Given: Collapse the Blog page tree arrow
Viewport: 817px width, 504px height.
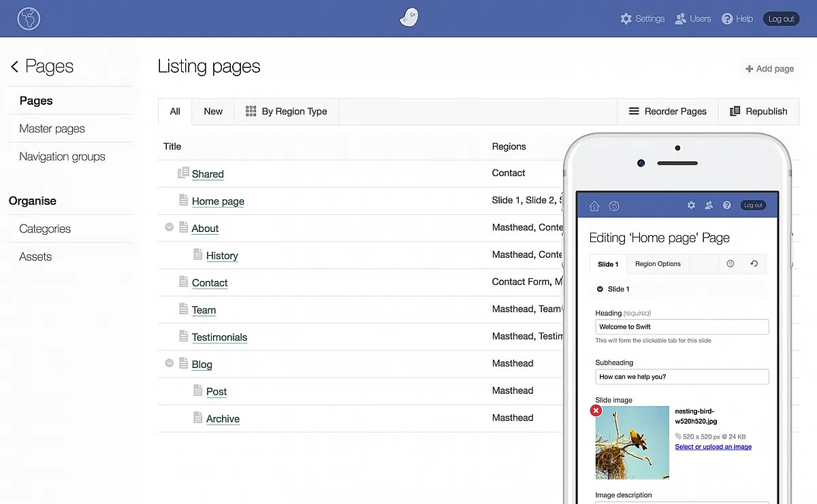Looking at the screenshot, I should point(170,363).
